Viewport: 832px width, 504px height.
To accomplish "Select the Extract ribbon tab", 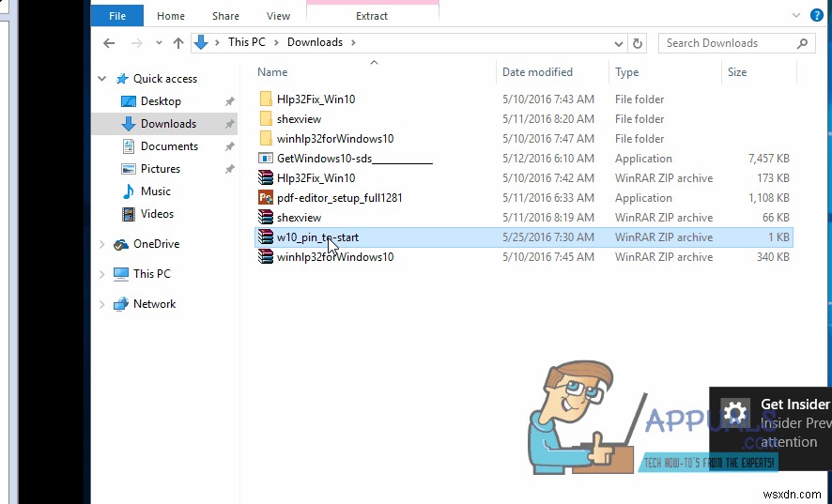I will coord(372,16).
